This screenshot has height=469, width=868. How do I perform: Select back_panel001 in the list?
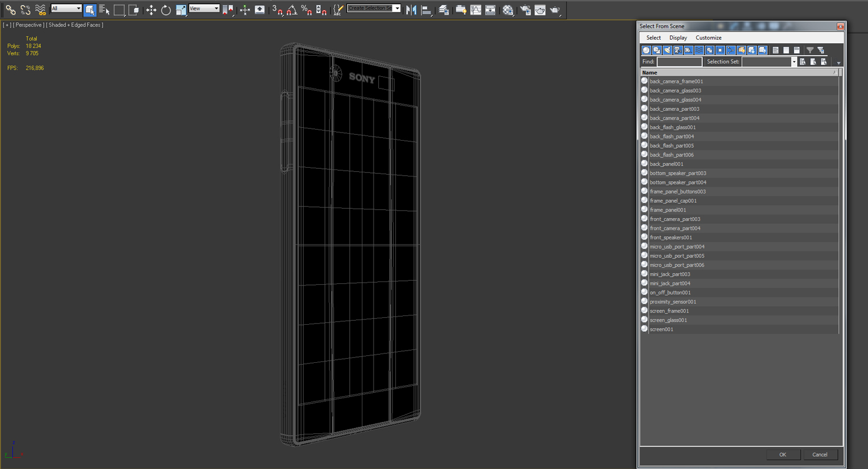click(739, 164)
